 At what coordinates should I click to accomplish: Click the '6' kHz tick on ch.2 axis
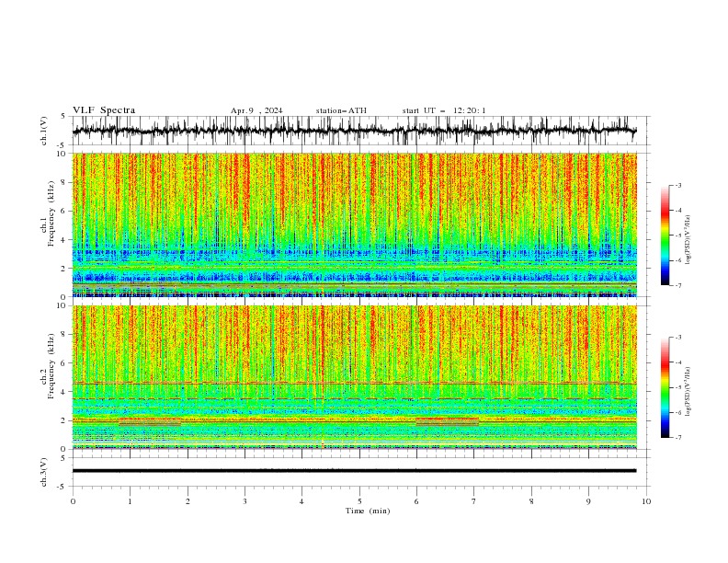click(65, 362)
